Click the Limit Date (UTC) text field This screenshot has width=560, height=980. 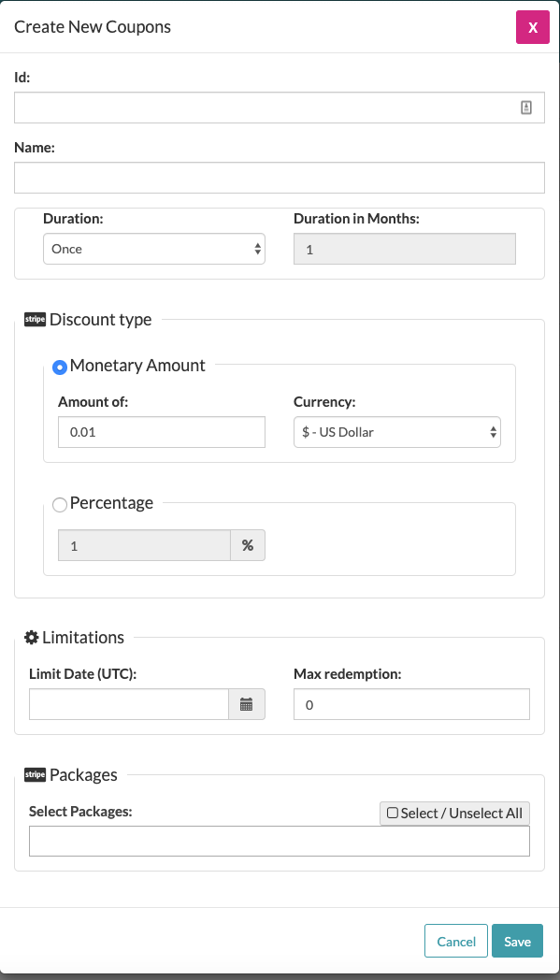coord(129,704)
